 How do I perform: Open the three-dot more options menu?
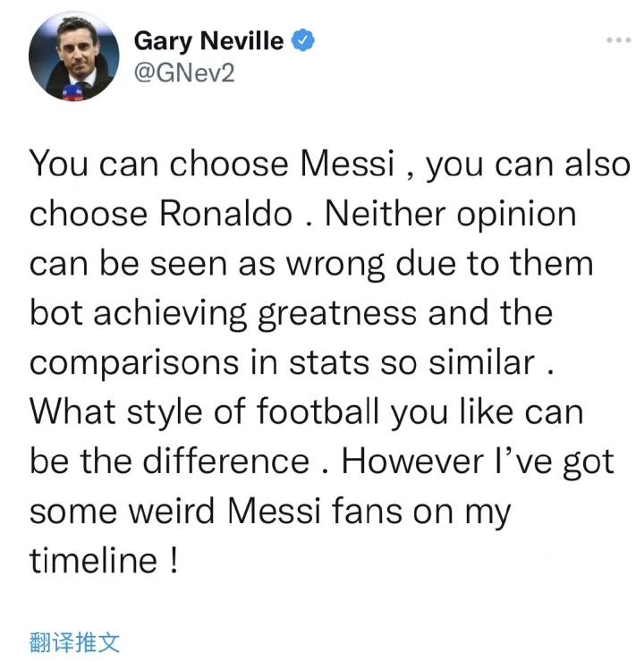(x=617, y=41)
